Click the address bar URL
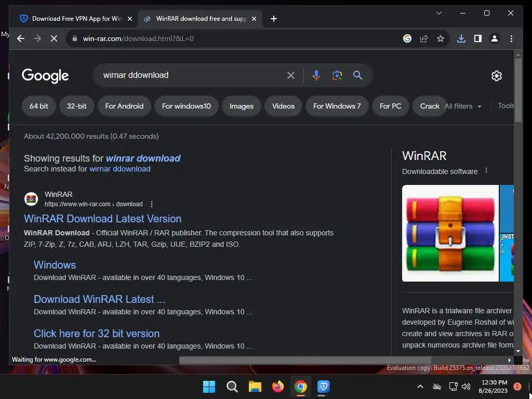This screenshot has width=532, height=399. click(x=138, y=38)
